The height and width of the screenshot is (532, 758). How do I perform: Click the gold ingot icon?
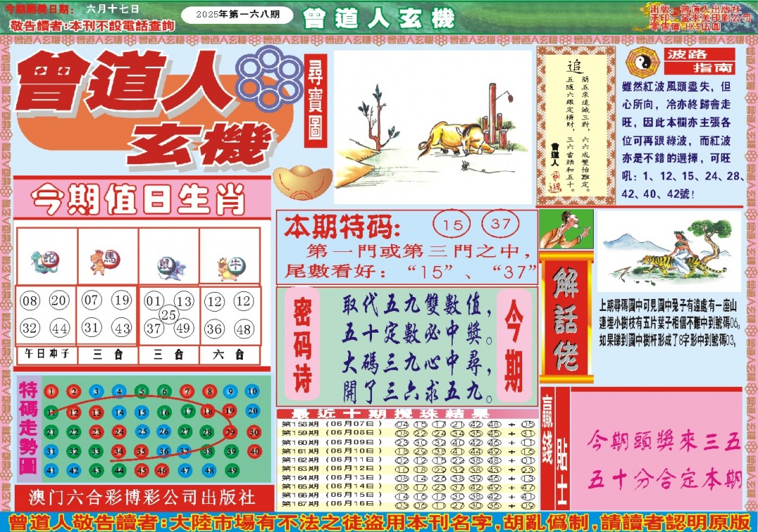point(302,183)
